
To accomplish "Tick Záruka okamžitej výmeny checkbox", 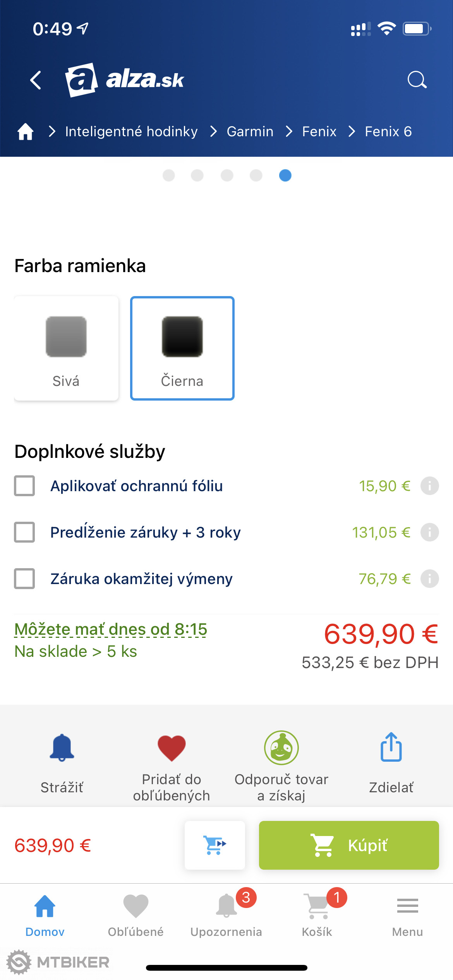I will pyautogui.click(x=24, y=579).
